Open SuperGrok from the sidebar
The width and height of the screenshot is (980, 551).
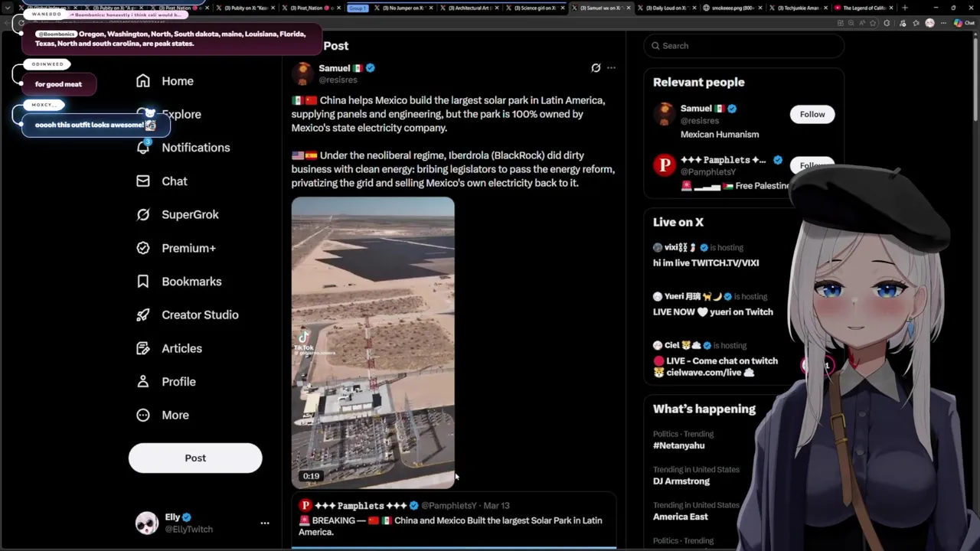point(177,214)
